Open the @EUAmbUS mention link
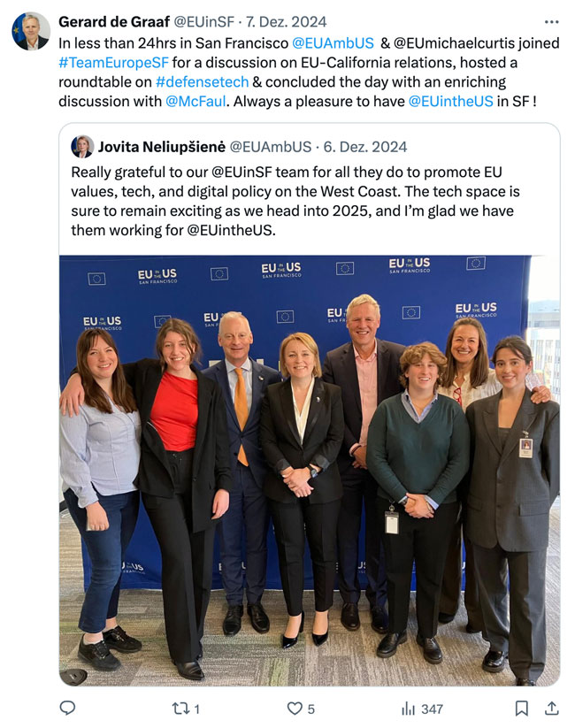Screen dimensions: 575x728 tap(333, 43)
